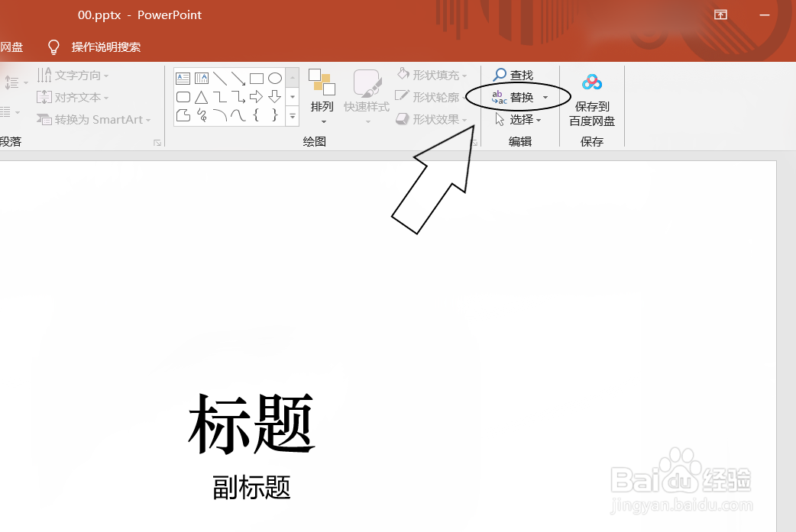The width and height of the screenshot is (796, 532).
Task: Click the 查找 (Find) magnifier button
Action: pos(513,75)
